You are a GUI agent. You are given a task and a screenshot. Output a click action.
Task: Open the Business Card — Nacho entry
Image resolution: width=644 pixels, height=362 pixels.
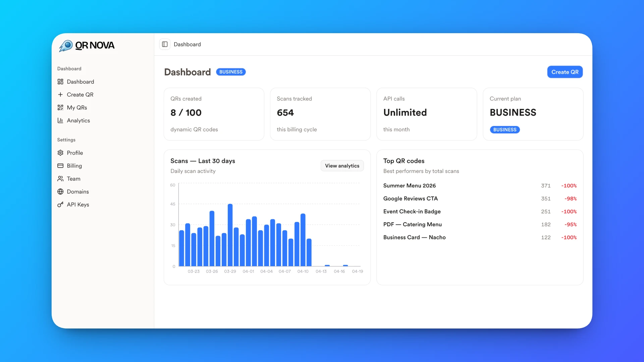pos(414,237)
